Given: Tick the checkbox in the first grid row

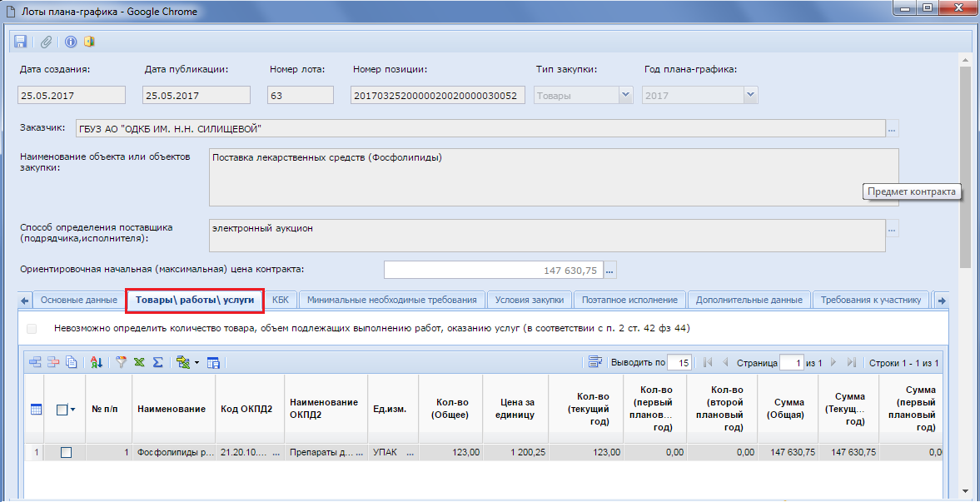Looking at the screenshot, I should coord(67,452).
